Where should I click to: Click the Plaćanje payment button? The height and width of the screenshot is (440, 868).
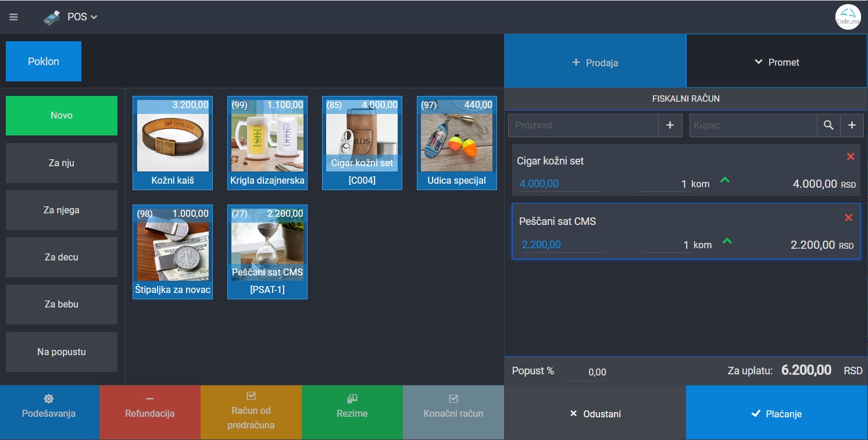[777, 413]
